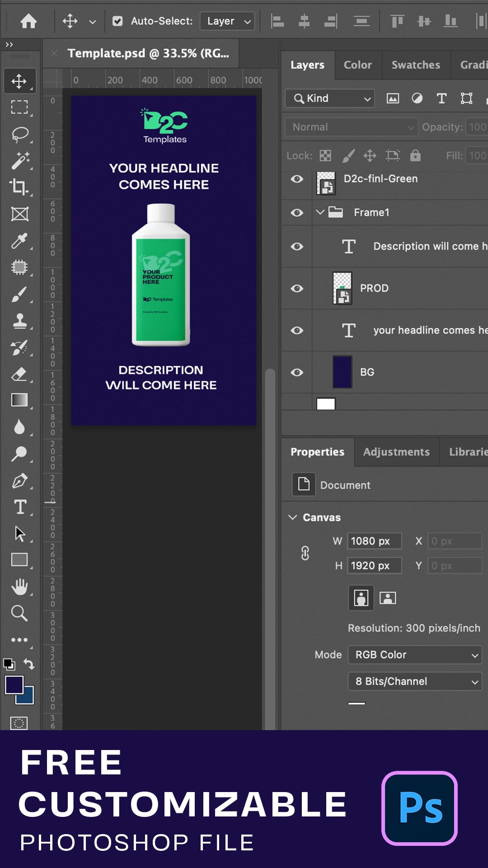Image resolution: width=488 pixels, height=868 pixels.
Task: Click the foreground color swatch
Action: point(14,685)
